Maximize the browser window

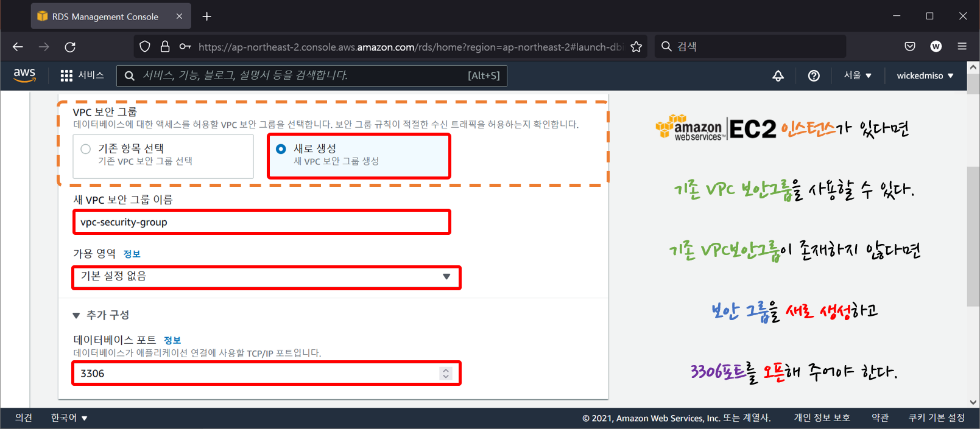pyautogui.click(x=929, y=16)
